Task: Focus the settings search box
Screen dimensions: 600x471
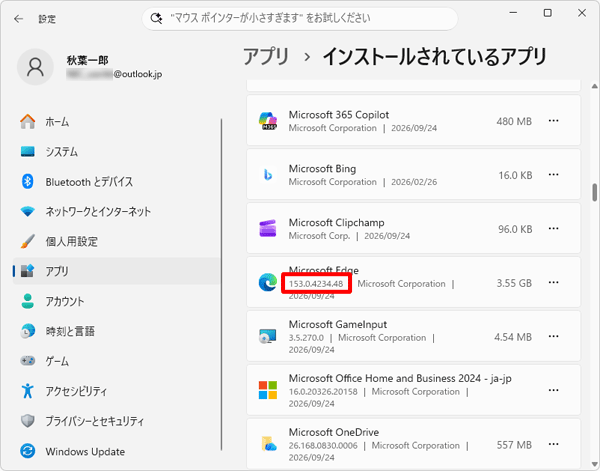Action: click(300, 18)
